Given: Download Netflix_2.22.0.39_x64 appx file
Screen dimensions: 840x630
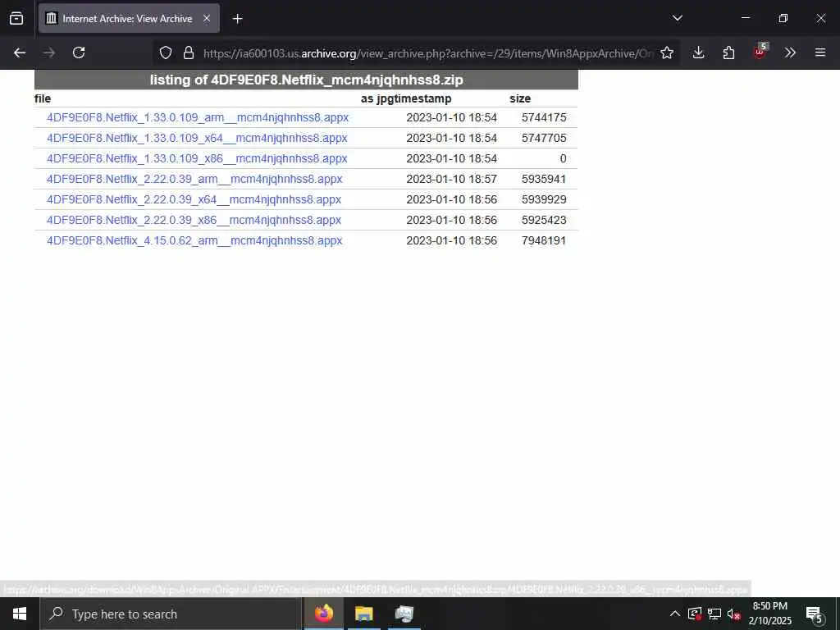Looking at the screenshot, I should [x=194, y=199].
